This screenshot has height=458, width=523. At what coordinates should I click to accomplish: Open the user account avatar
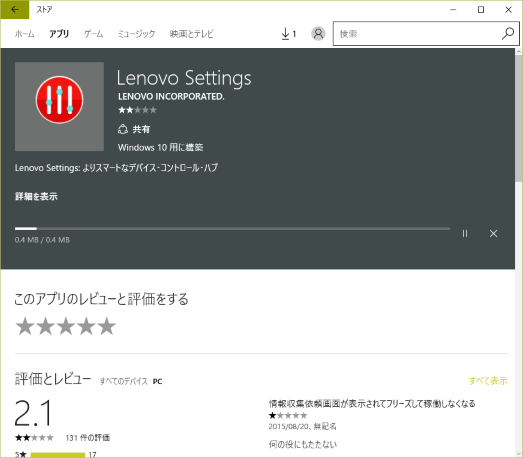[x=318, y=34]
